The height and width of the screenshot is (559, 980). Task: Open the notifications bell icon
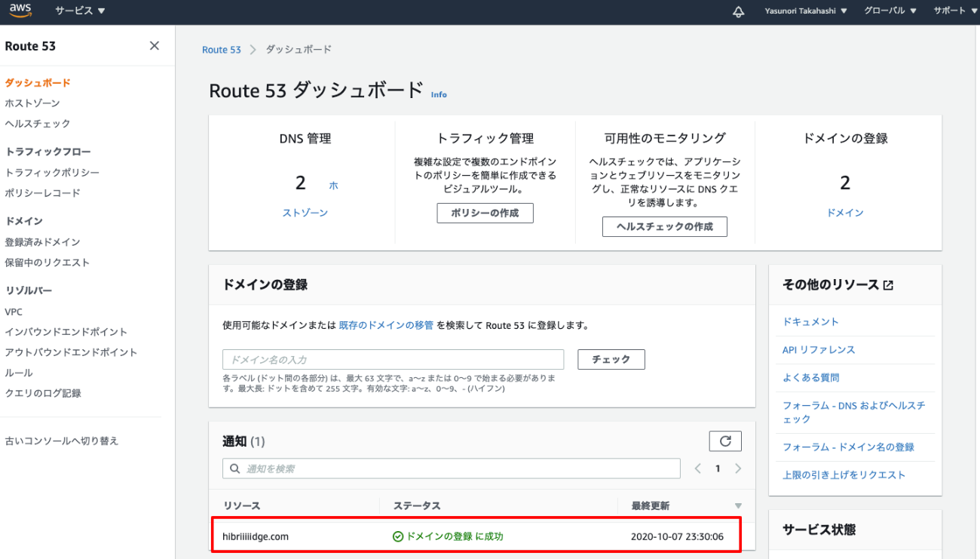(x=738, y=11)
